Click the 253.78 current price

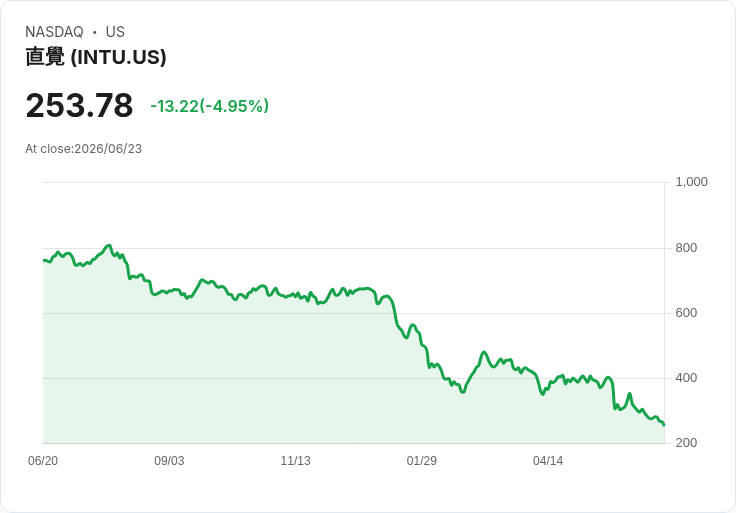tap(79, 105)
